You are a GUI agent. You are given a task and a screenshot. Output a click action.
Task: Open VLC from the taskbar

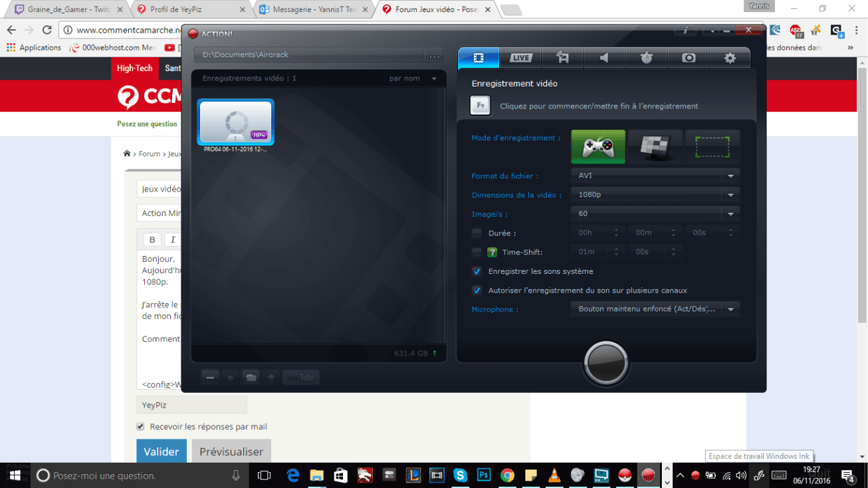click(x=554, y=475)
